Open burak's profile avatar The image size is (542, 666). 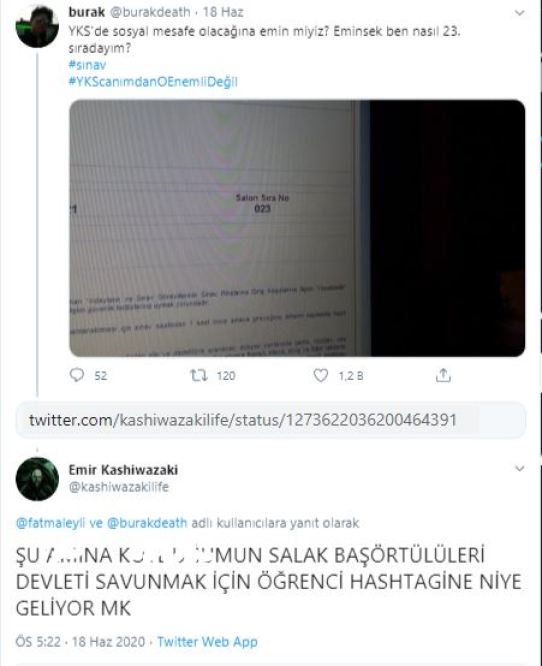[x=37, y=26]
